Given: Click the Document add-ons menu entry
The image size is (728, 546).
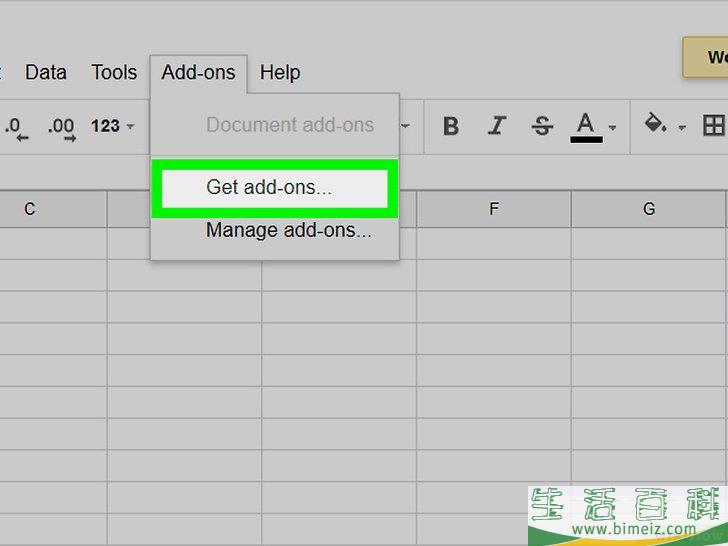Looking at the screenshot, I should (289, 125).
